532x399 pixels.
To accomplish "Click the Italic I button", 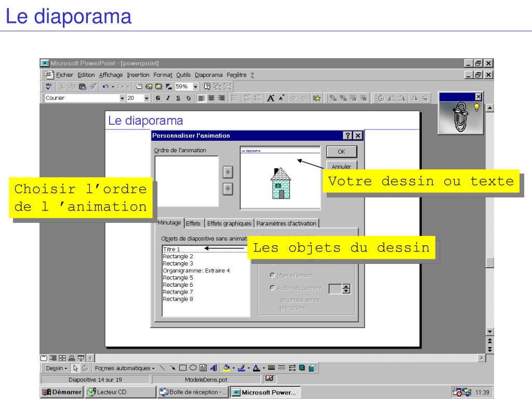I will [168, 98].
